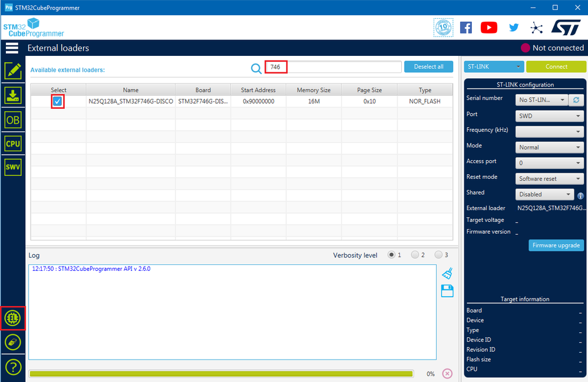Refresh the ST-LINK serial number list
Image resolution: width=588 pixels, height=382 pixels.
click(x=576, y=100)
